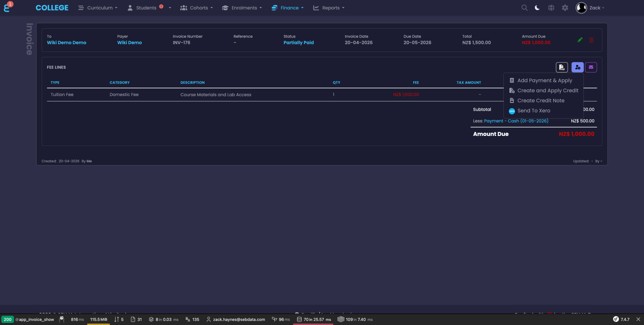Select Add Payment & Apply
This screenshot has height=325, width=644.
(543, 80)
